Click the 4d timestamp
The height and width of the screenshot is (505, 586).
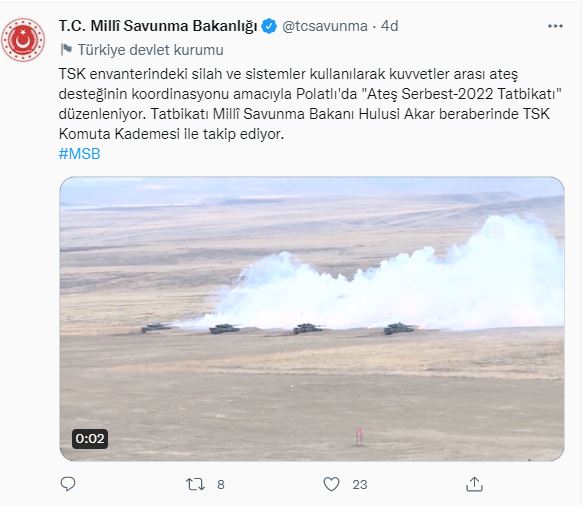[389, 26]
